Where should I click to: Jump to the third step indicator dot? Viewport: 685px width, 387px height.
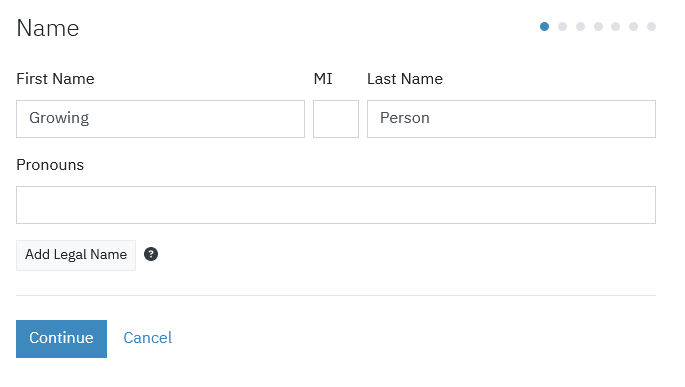point(580,27)
